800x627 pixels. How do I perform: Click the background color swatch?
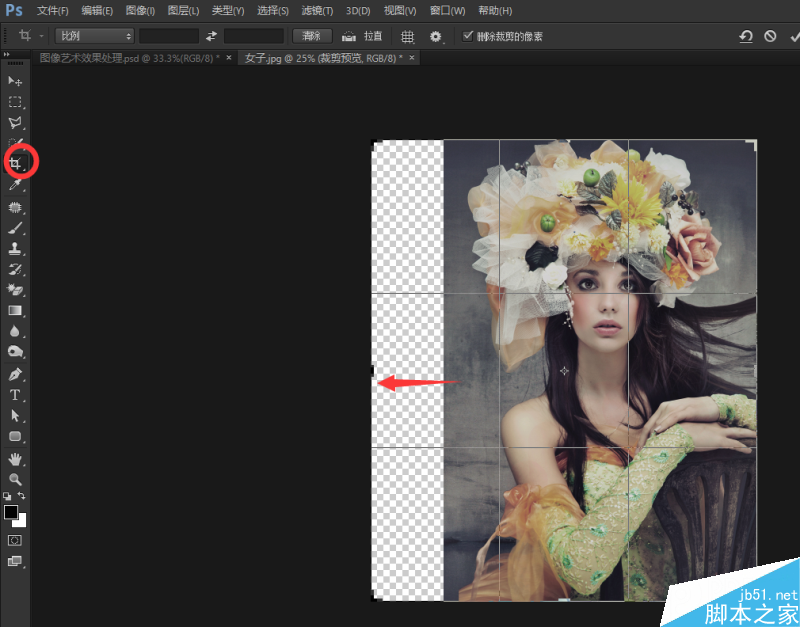[x=21, y=521]
